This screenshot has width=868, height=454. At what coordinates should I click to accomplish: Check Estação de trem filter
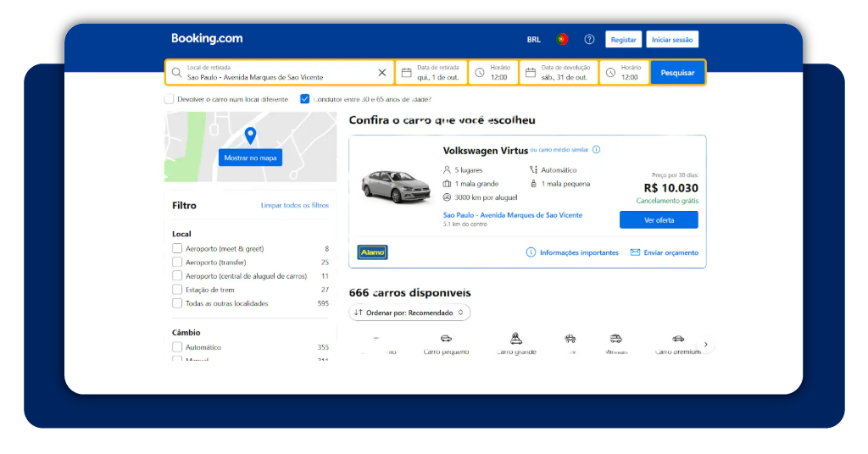coord(177,289)
